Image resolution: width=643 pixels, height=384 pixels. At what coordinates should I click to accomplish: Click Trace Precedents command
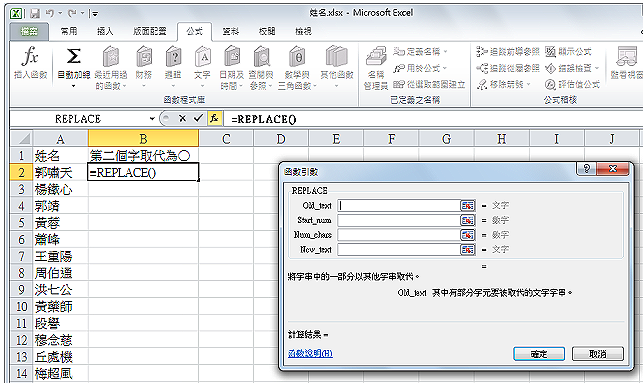pyautogui.click(x=508, y=52)
